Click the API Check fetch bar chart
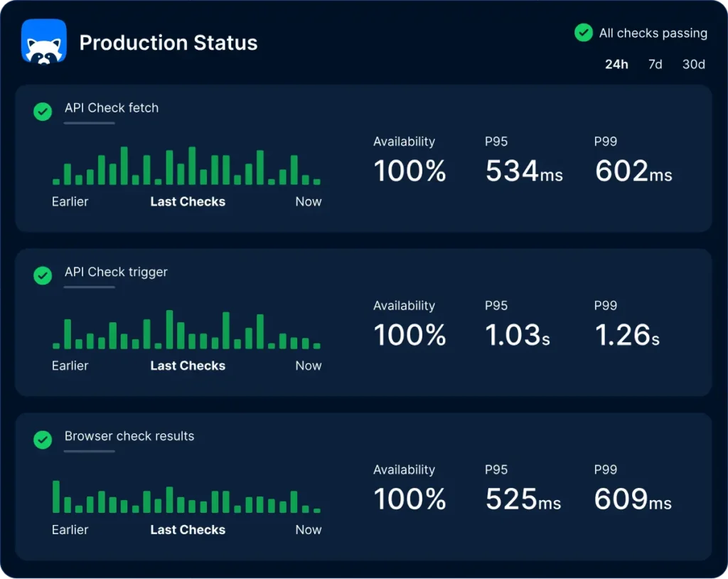Viewport: 728px width, 579px height. click(x=187, y=166)
